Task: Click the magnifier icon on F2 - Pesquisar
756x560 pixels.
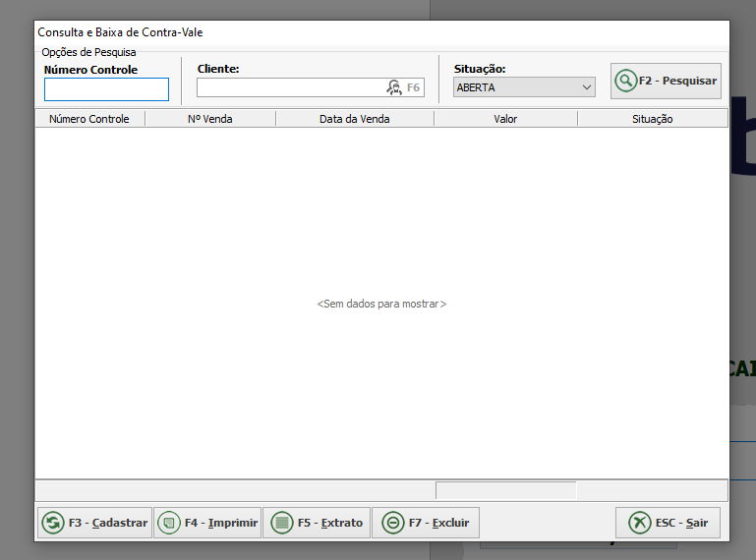Action: pyautogui.click(x=625, y=82)
